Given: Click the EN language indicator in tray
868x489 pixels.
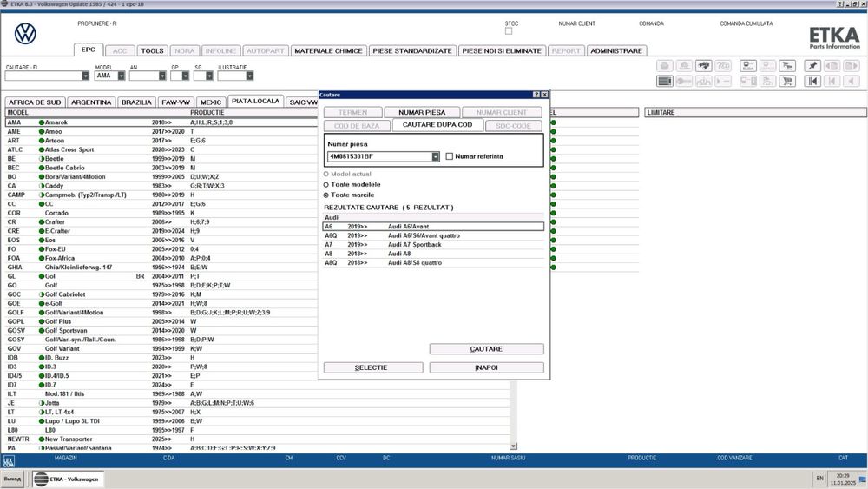Looking at the screenshot, I should click(820, 479).
